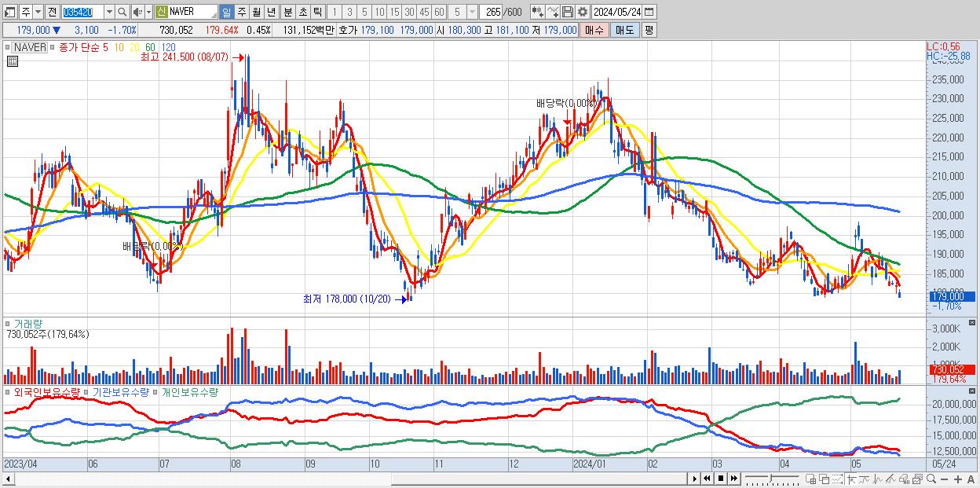
Task: Select the 초 second chart period
Action: tap(302, 13)
